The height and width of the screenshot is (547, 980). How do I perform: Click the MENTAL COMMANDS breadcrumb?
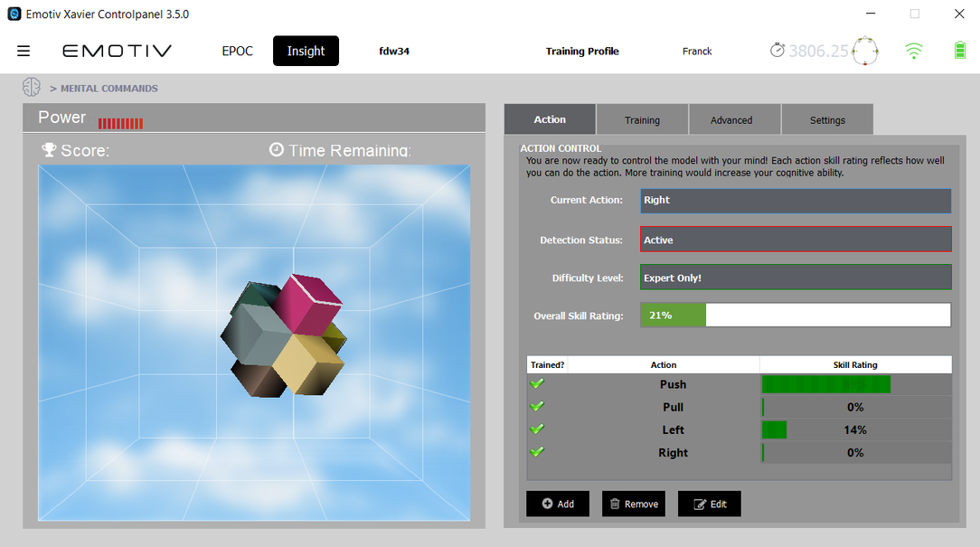(x=108, y=88)
